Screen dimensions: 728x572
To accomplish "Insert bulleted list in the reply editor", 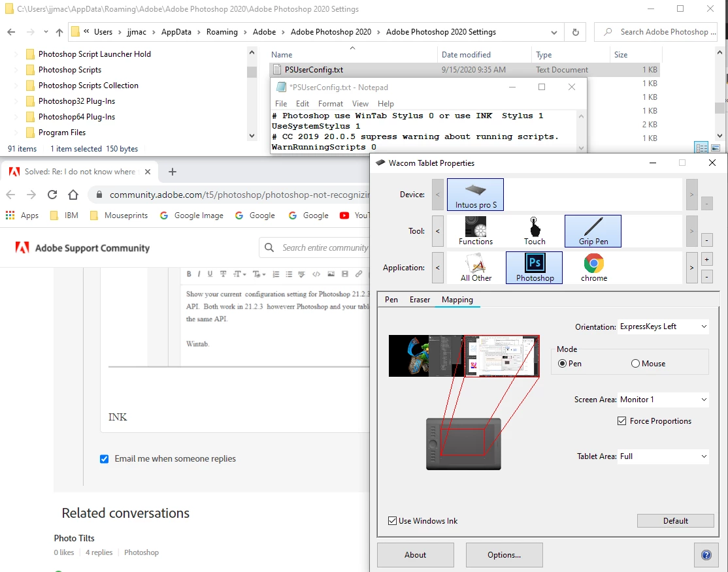I will [x=289, y=274].
